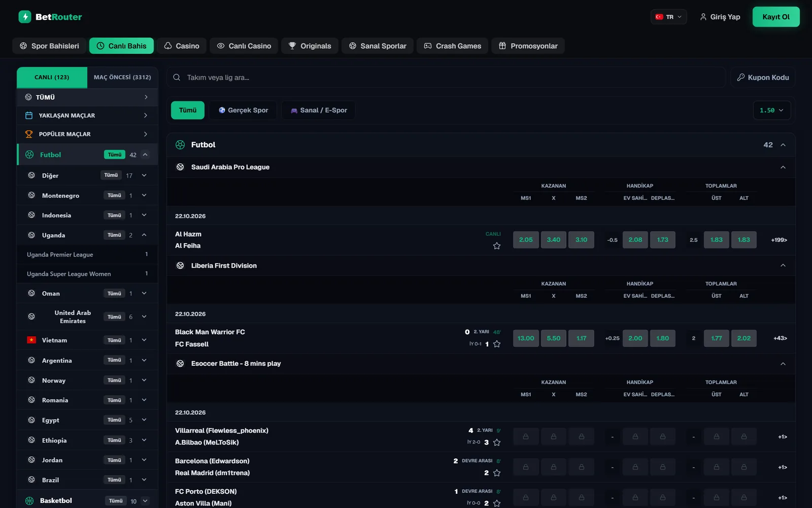Open Uganda Premier League row
Viewport: 812px width, 508px height.
point(87,255)
